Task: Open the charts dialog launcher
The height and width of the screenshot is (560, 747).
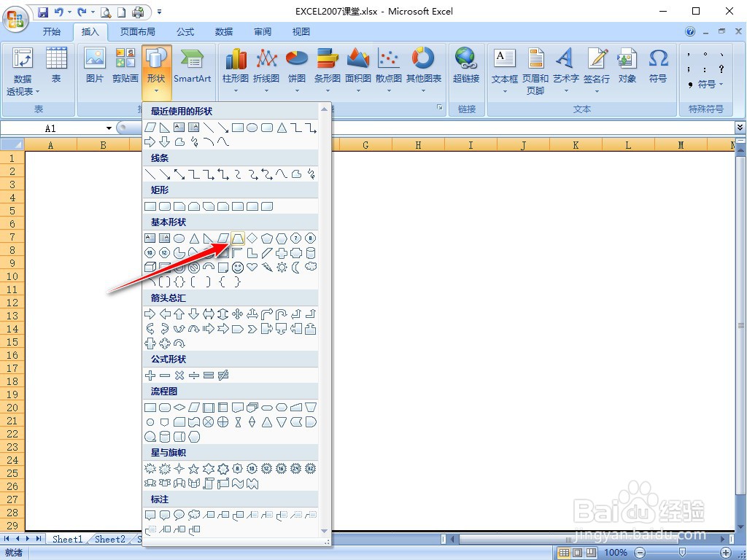Action: [x=440, y=108]
